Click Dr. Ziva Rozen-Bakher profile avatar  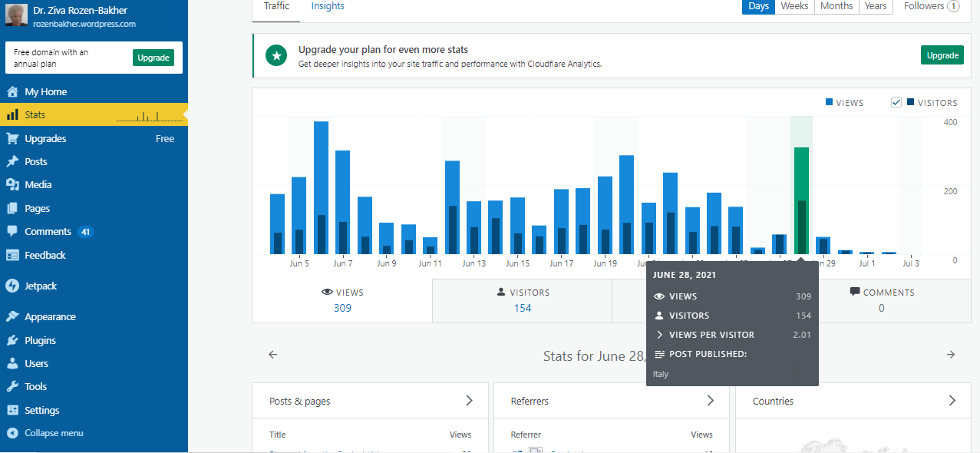pos(16,16)
